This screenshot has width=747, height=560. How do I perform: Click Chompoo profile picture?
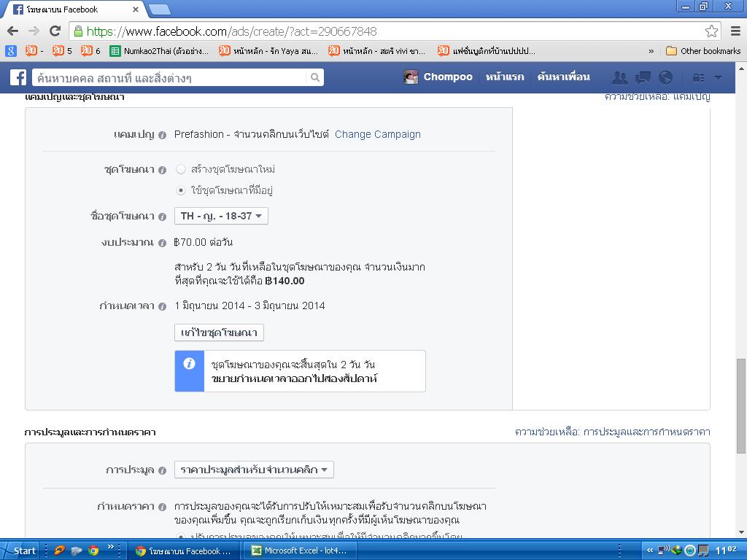tap(411, 77)
